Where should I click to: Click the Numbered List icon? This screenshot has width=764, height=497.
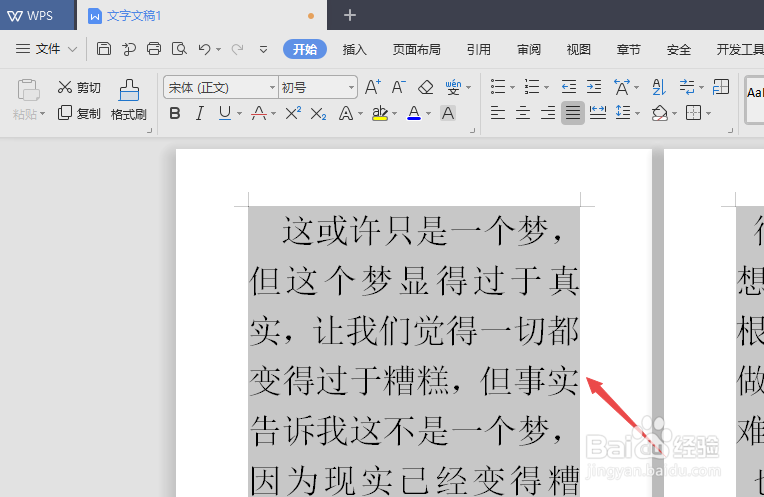click(x=532, y=87)
